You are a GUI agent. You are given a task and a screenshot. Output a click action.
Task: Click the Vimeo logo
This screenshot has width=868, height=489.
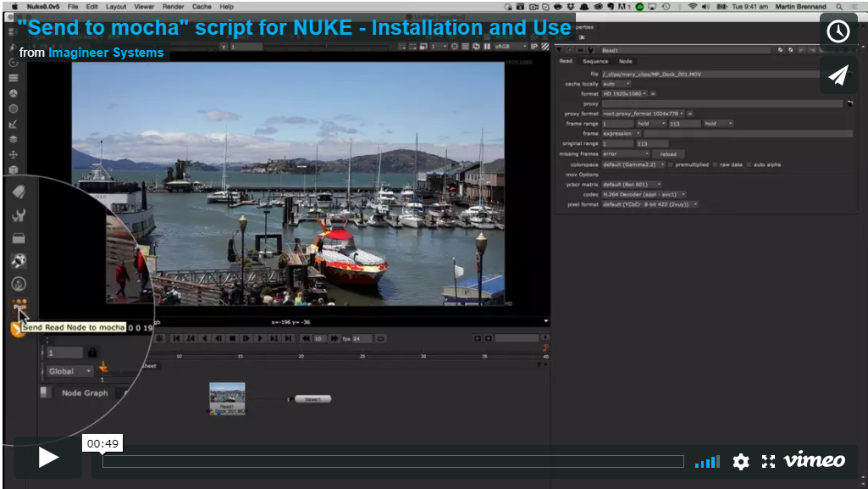[x=815, y=460]
